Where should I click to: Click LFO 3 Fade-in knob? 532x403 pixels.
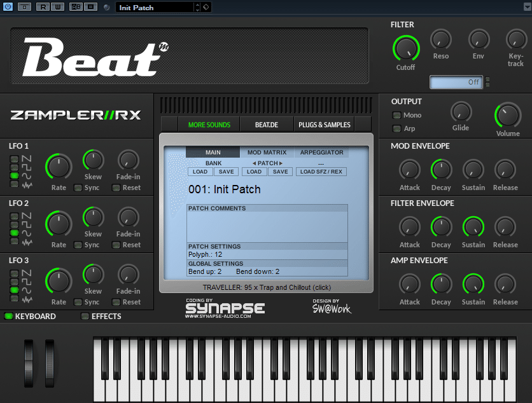[x=129, y=275]
